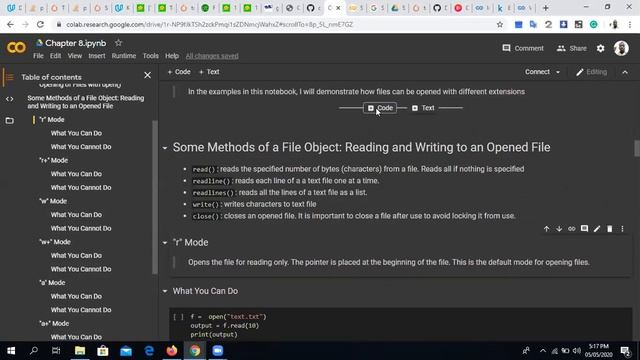The image size is (640, 360).
Task: Open What You Can Do under 'w' Mode
Action: (76, 215)
